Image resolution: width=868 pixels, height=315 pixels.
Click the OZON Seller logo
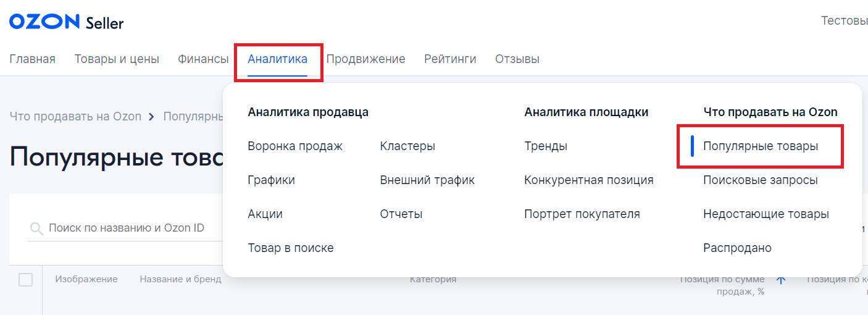click(67, 22)
